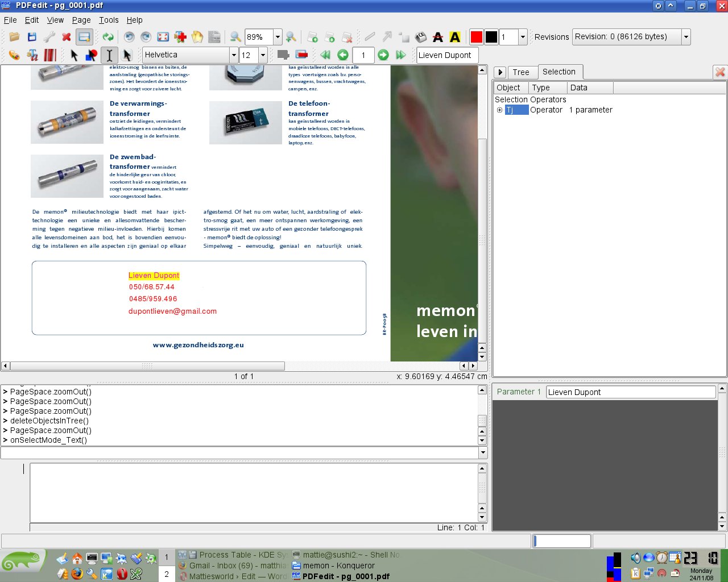728x582 pixels.
Task: Click the red cross add-object icon
Action: (180, 37)
